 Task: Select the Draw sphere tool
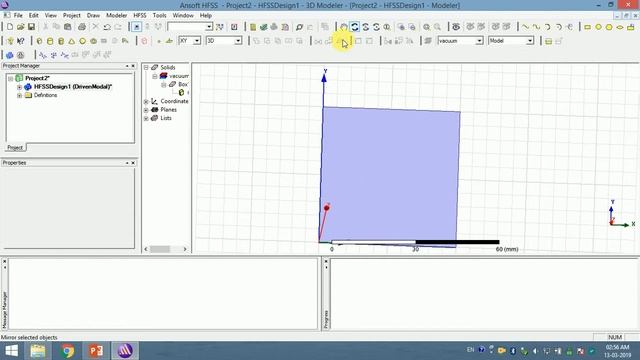pyautogui.click(x=82, y=41)
